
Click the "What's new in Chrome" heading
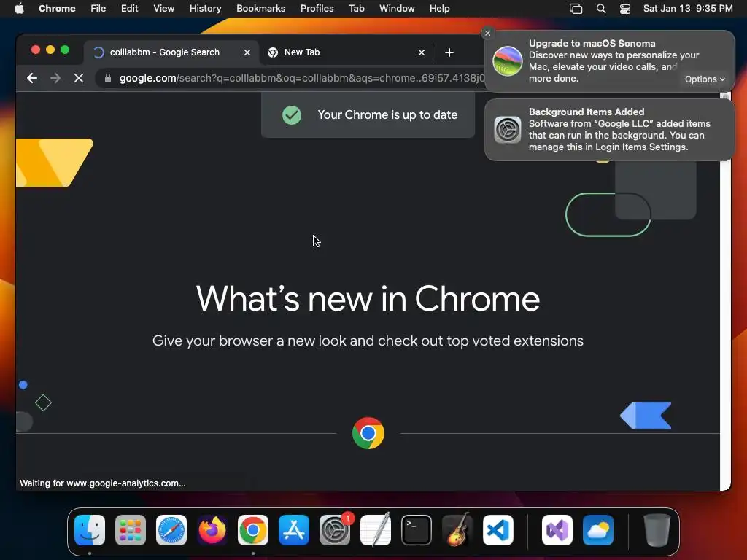[x=368, y=299]
